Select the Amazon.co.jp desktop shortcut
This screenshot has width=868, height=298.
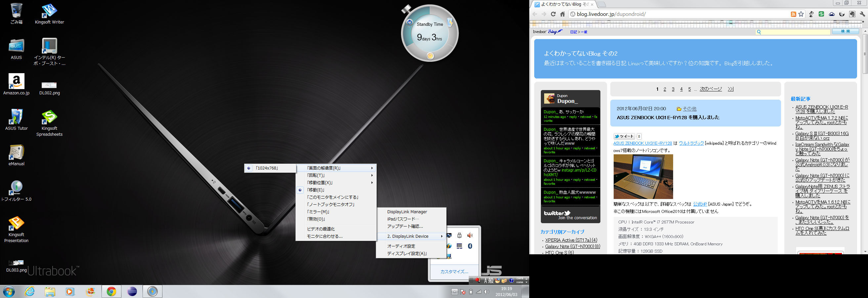click(16, 84)
